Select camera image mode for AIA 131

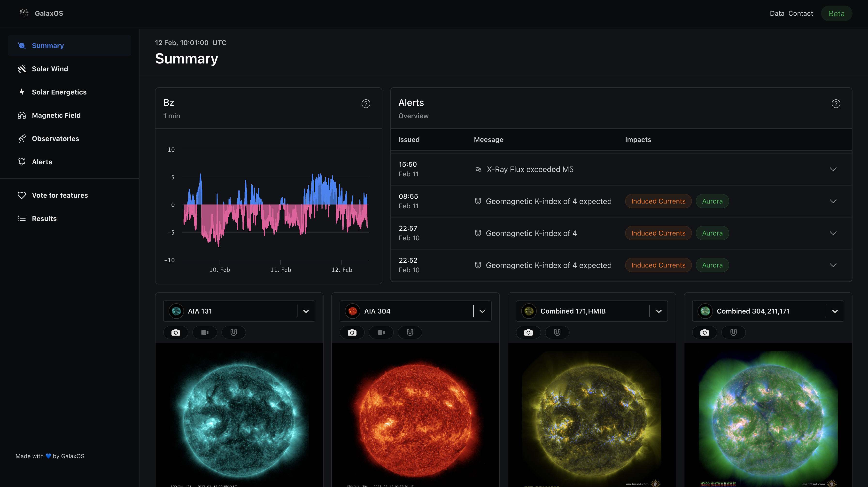(176, 333)
